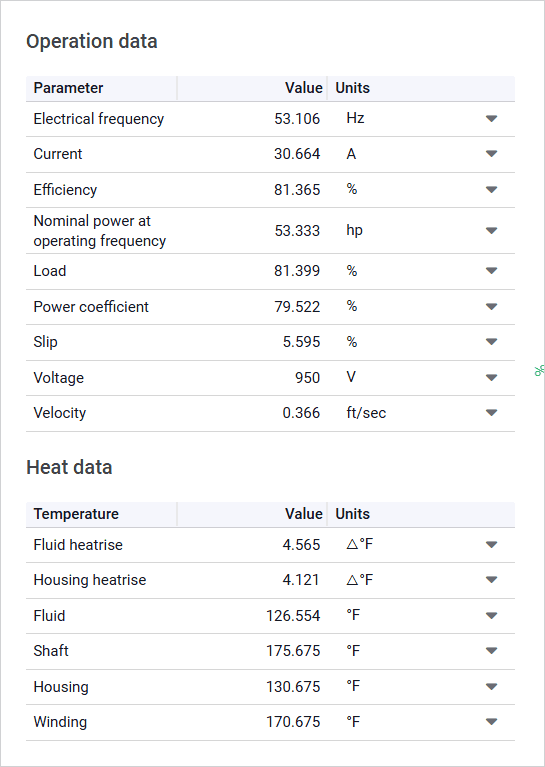Open units dropdown for Electrical frequency

click(x=491, y=118)
